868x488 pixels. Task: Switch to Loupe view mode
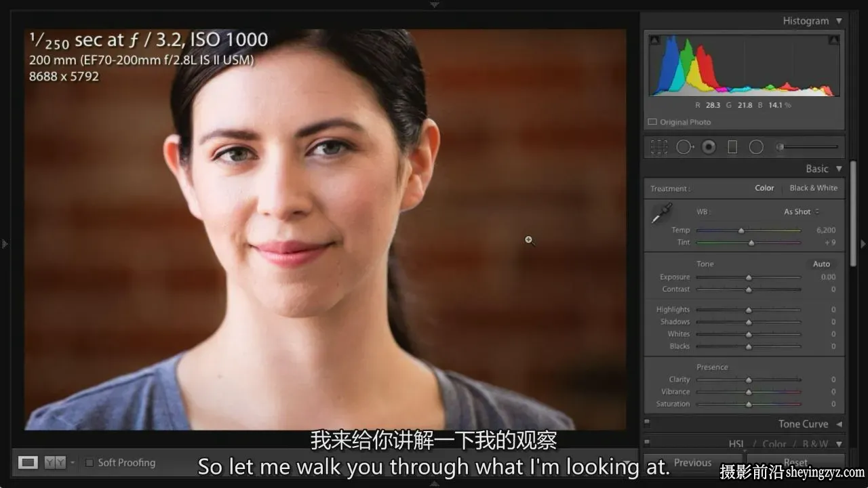(x=28, y=462)
